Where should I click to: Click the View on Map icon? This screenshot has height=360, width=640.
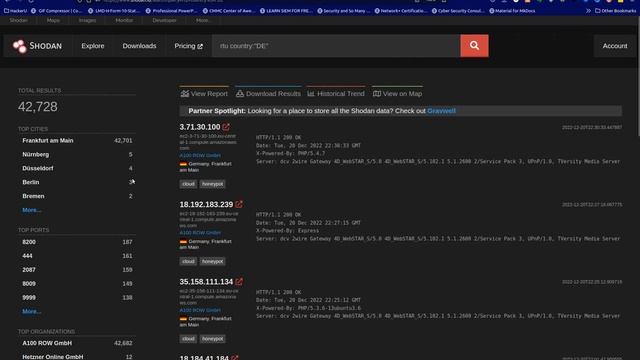tap(377, 93)
